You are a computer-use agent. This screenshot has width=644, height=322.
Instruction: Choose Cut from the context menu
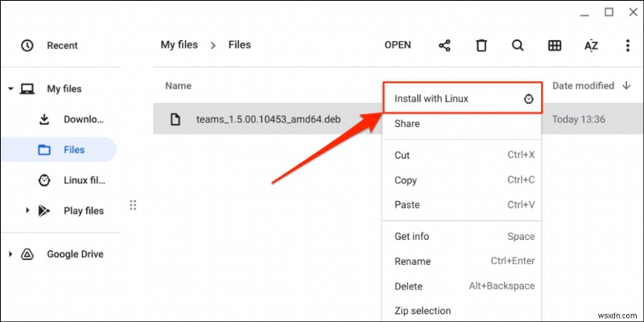tap(461, 155)
